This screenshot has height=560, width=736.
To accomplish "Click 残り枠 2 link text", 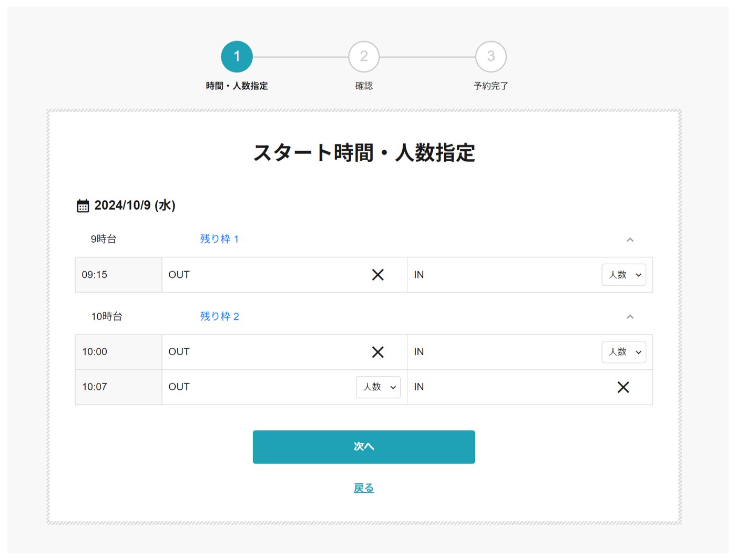I will (219, 316).
